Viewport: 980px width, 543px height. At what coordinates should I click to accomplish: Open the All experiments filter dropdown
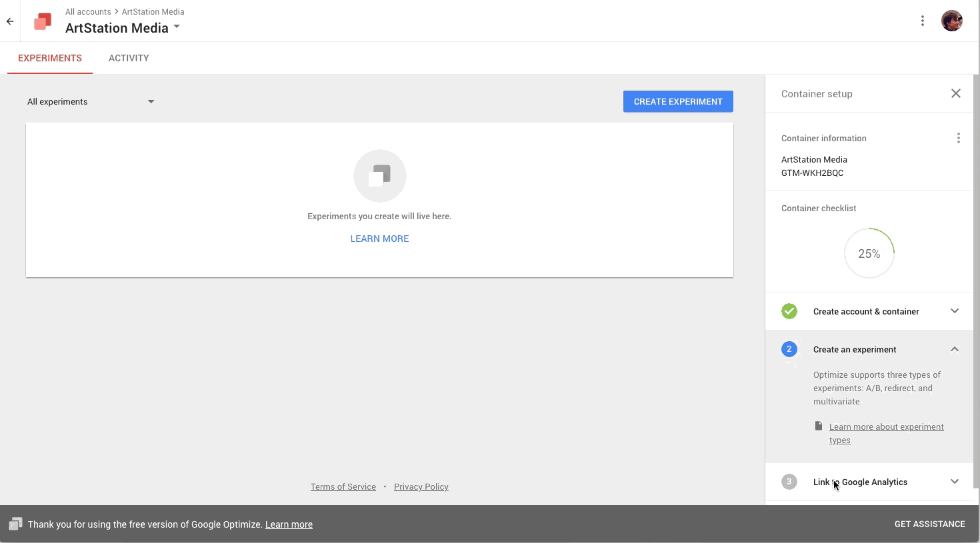(91, 101)
